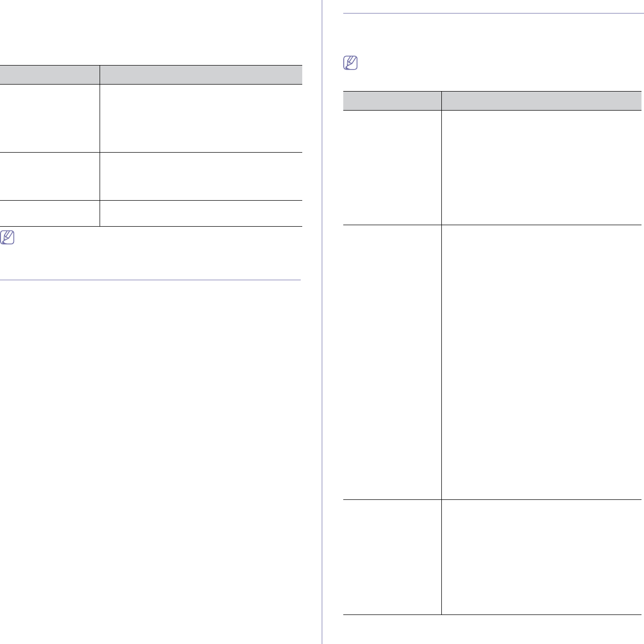Click the horizontal rule atop the right column
The height and width of the screenshot is (644, 644).
[492, 14]
